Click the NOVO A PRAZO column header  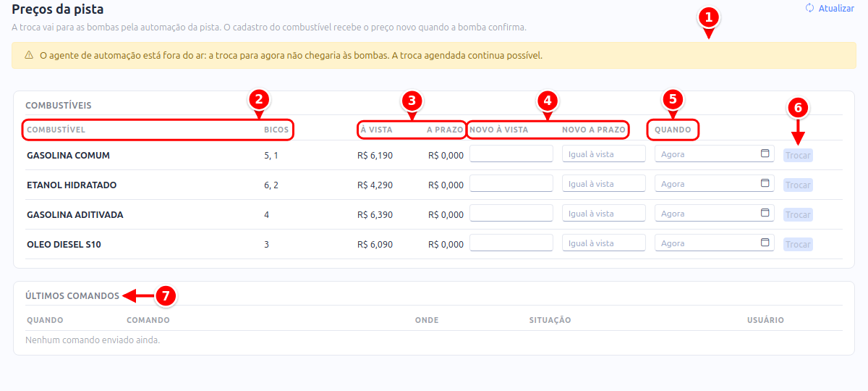(x=594, y=130)
